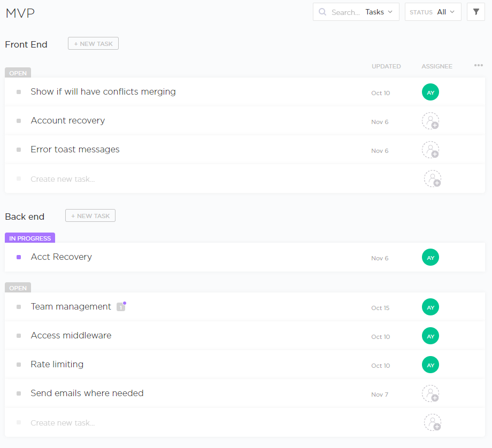Add assignee on Back end create-new-task row
This screenshot has width=492, height=448.
[433, 422]
